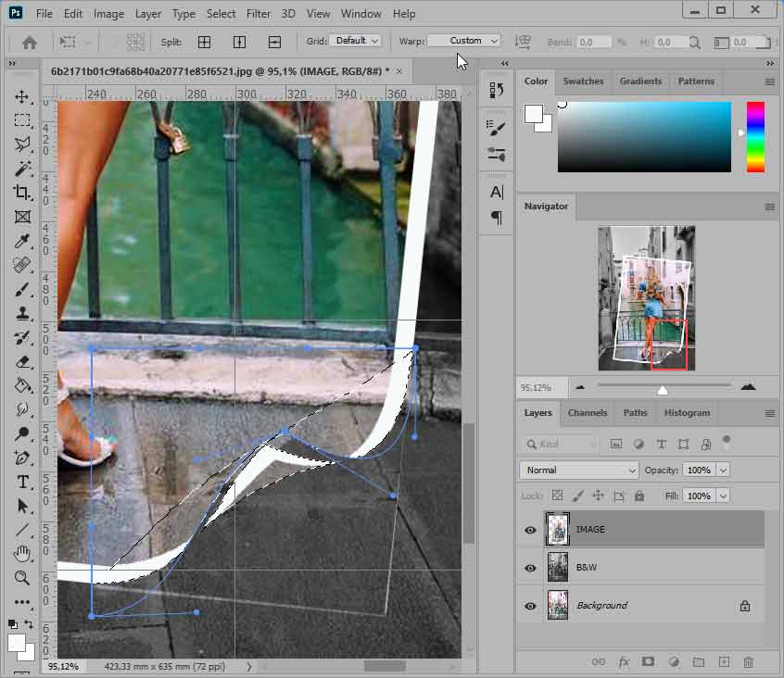Select the Line tool
The image size is (784, 678).
tap(22, 530)
